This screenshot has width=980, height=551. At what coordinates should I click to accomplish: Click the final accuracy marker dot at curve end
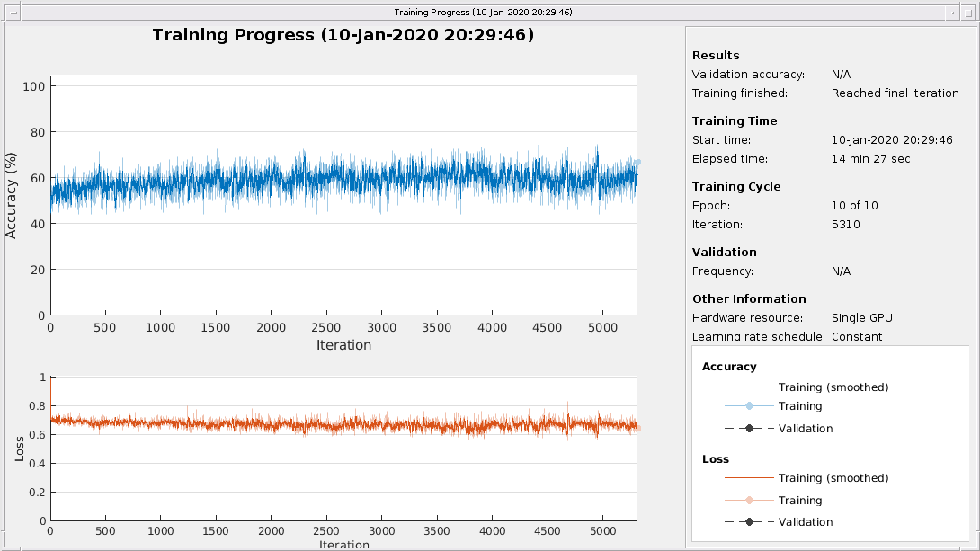(637, 163)
